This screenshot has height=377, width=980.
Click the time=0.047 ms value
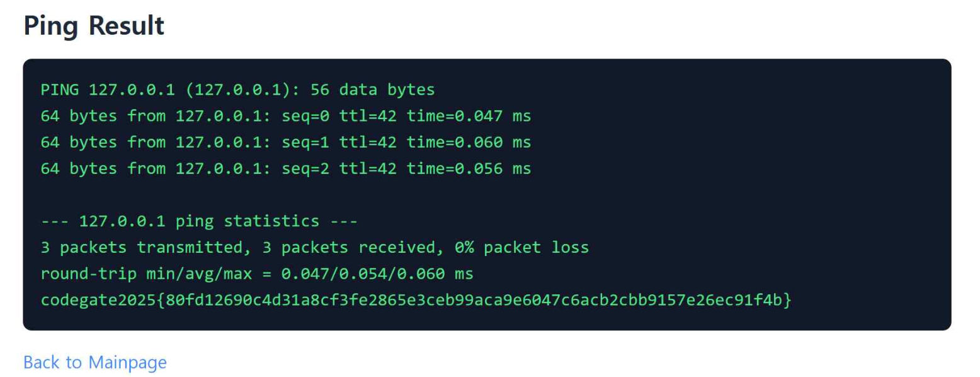(x=469, y=116)
